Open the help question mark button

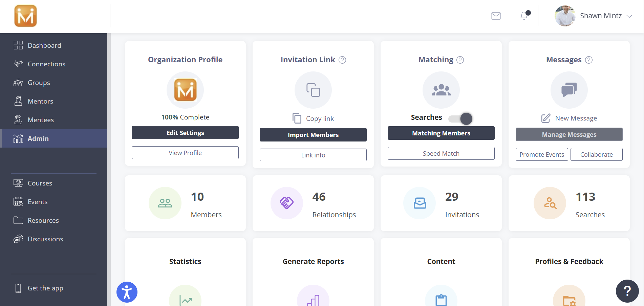pos(627,291)
